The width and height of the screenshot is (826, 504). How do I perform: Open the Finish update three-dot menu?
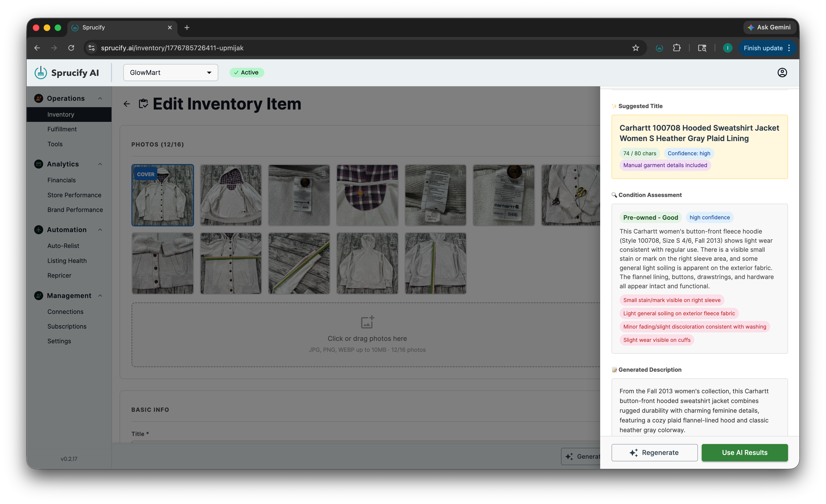(x=789, y=48)
